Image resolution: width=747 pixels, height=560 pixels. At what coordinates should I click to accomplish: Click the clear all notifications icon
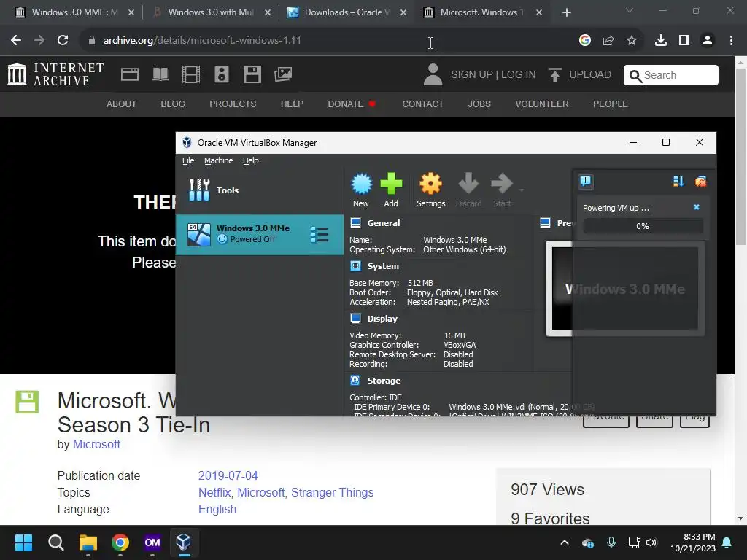(700, 181)
